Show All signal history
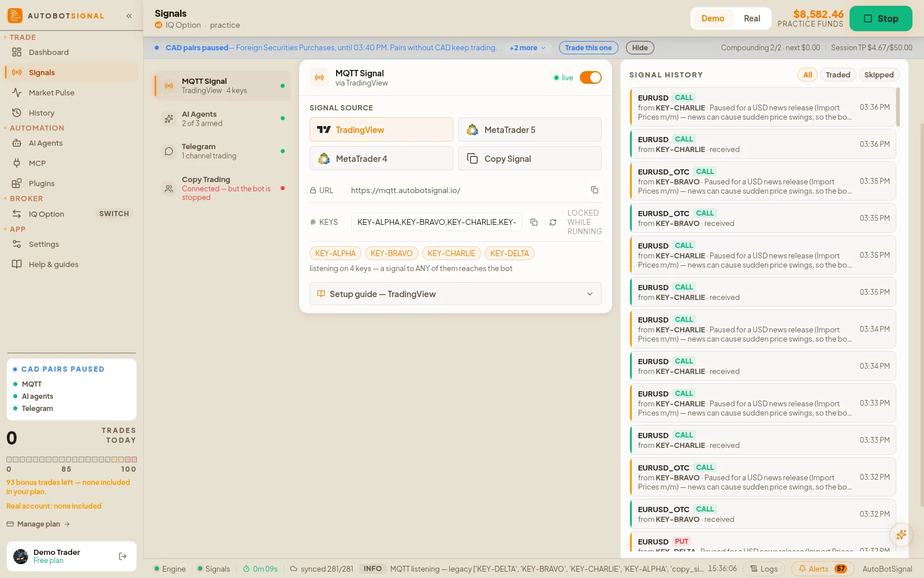924x578 pixels. tap(807, 75)
